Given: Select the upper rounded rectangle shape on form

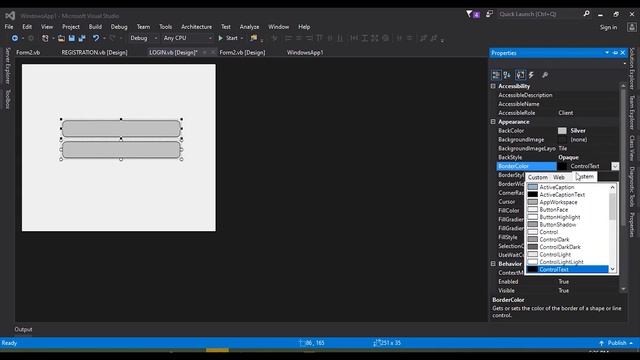Looking at the screenshot, I should tap(121, 128).
